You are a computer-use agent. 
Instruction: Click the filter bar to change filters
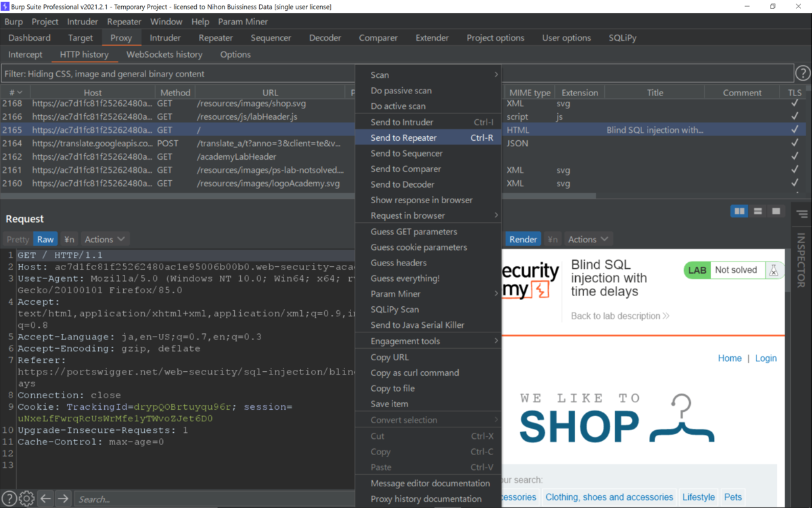point(397,74)
